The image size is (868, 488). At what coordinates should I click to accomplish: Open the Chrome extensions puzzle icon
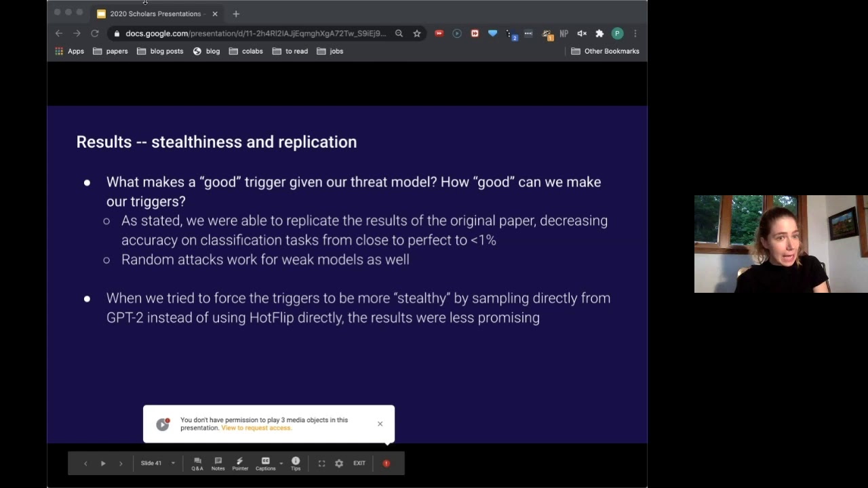(x=599, y=33)
